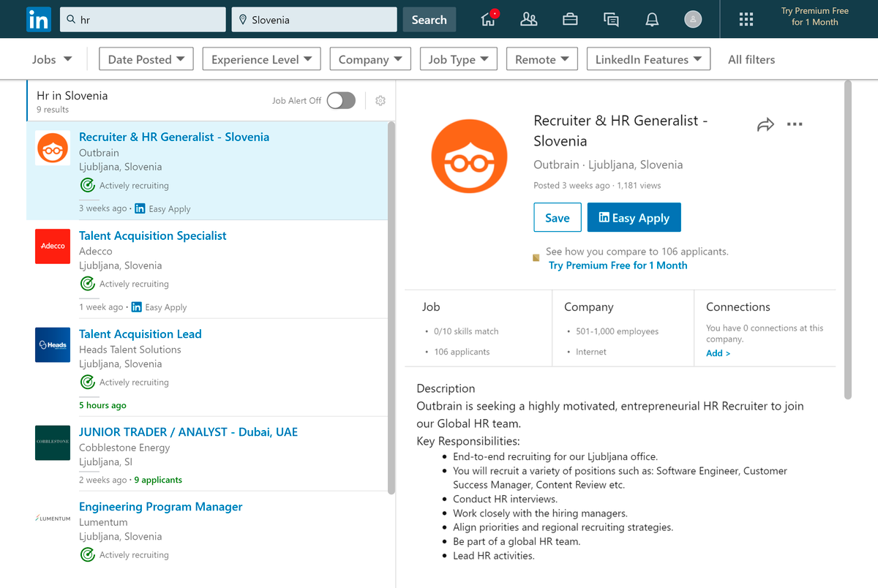Share the Recruiter & HR Generalist job
Viewport: 878px width, 588px height.
coord(765,124)
